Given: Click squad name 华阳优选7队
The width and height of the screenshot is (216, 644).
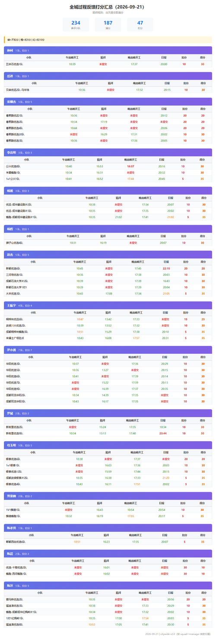Looking at the screenshot, I should coord(13,383).
